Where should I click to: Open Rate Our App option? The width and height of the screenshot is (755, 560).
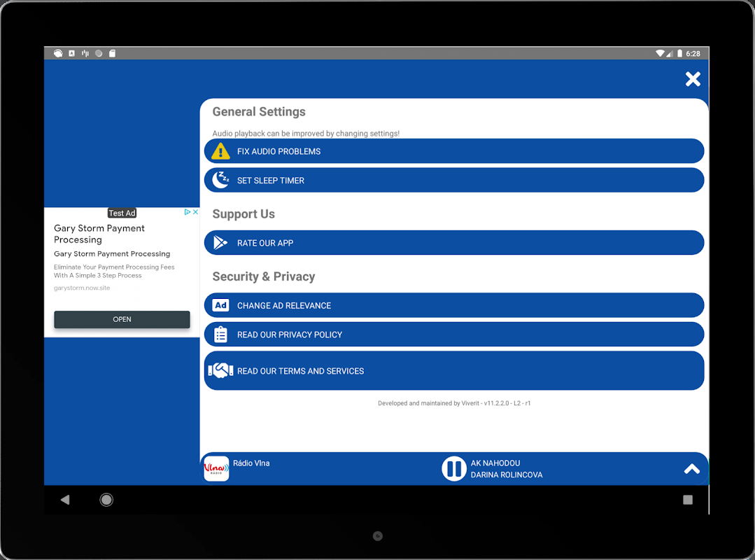(453, 243)
